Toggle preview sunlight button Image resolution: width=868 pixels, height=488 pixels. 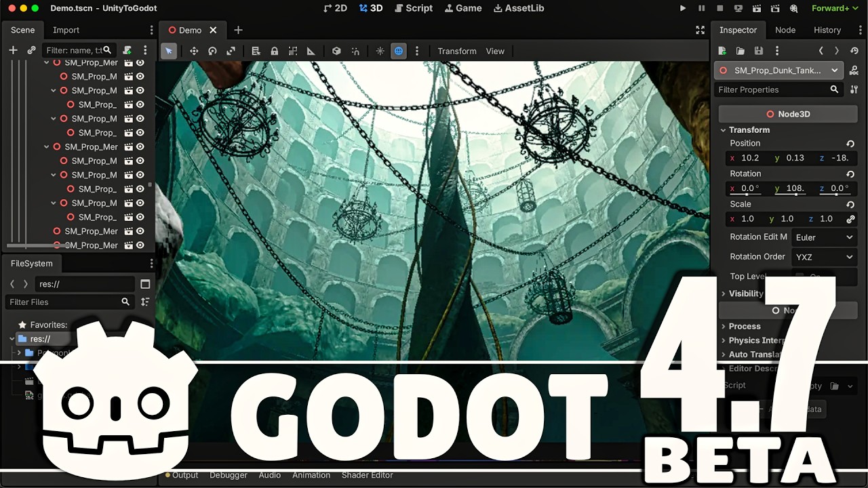point(380,51)
